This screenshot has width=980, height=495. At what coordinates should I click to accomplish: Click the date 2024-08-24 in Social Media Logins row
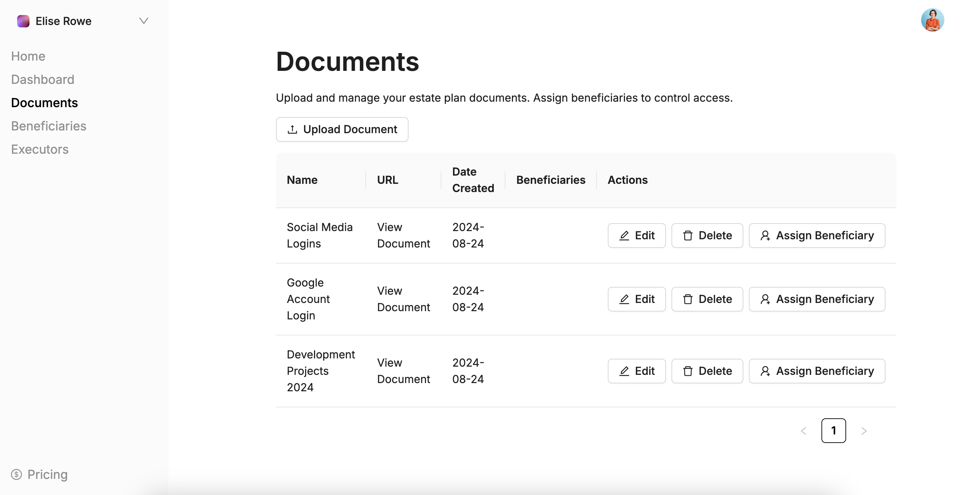coord(468,235)
